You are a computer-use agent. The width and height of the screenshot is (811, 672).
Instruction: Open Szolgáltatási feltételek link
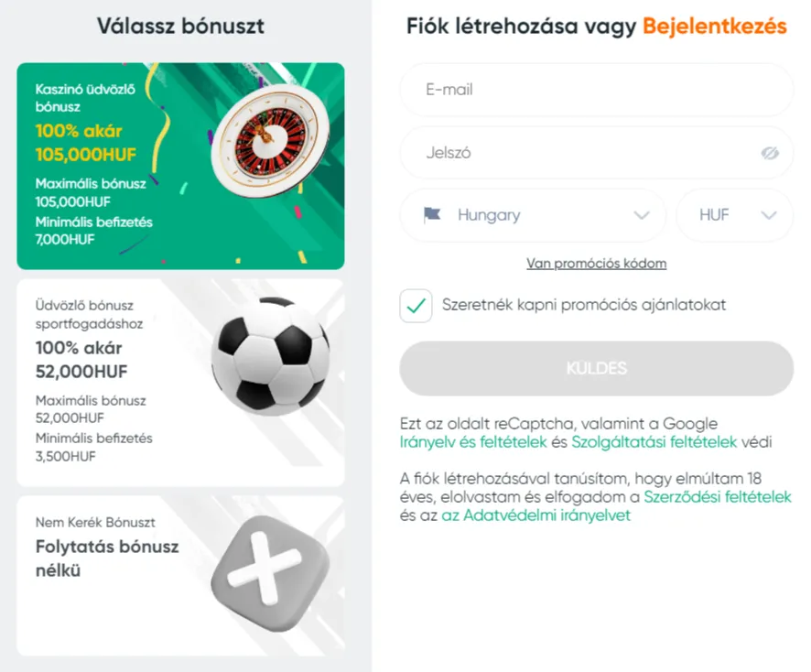[x=654, y=442]
